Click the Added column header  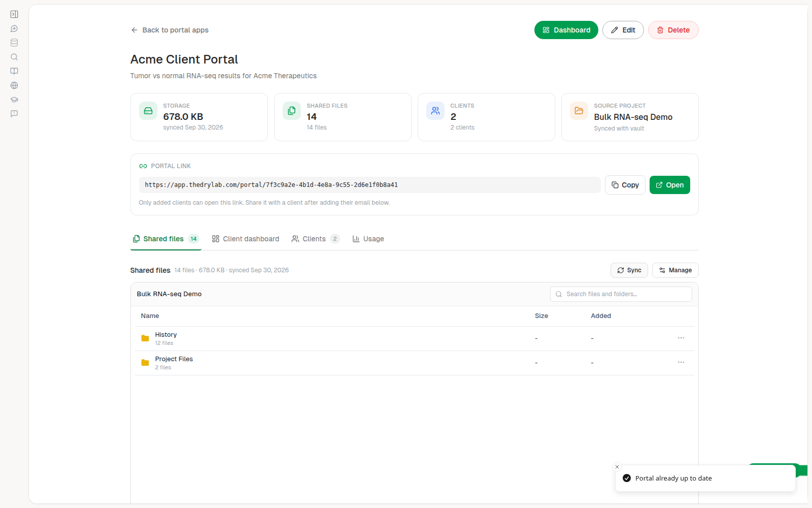point(601,316)
